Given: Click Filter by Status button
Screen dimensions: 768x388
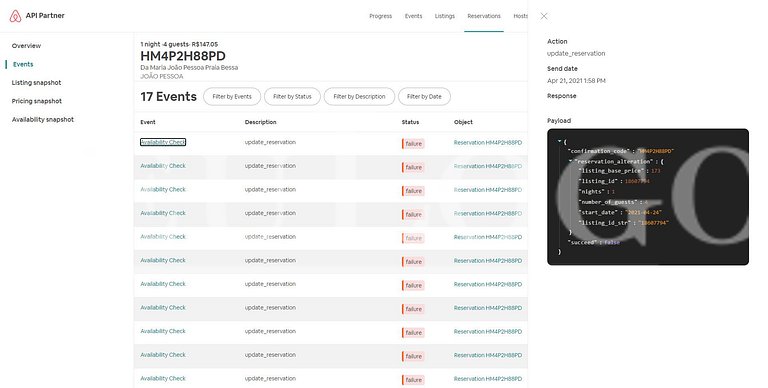Looking at the screenshot, I should [x=292, y=97].
